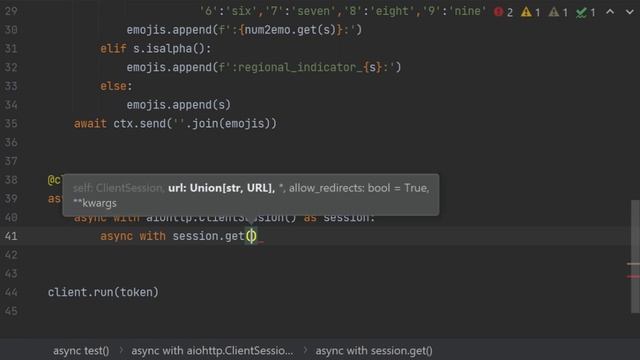Screen dimensions: 640x360
Task: Click 'await ctx.send' code on line 35
Action: (x=120, y=124)
